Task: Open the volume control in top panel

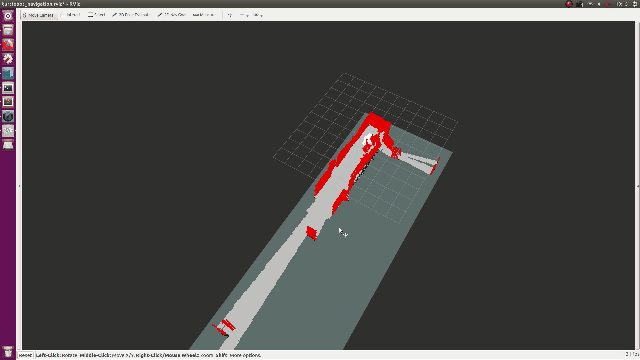Action: (599, 4)
